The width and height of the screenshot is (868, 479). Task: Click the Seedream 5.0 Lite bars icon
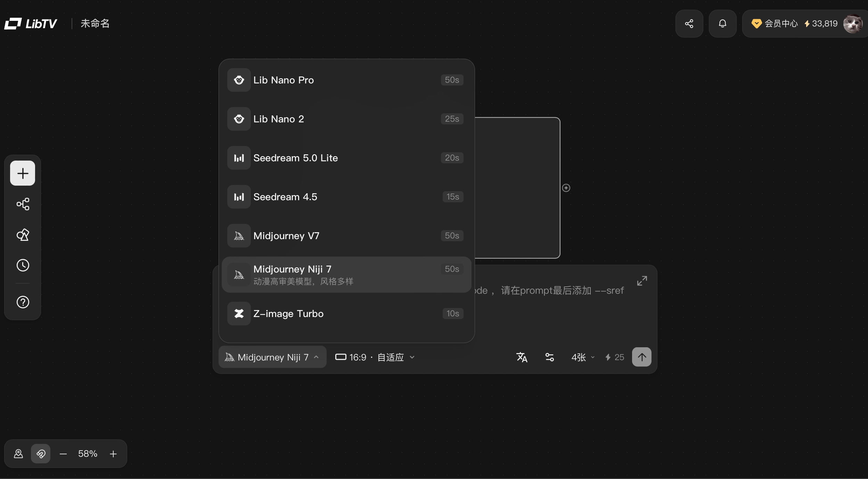(x=239, y=158)
